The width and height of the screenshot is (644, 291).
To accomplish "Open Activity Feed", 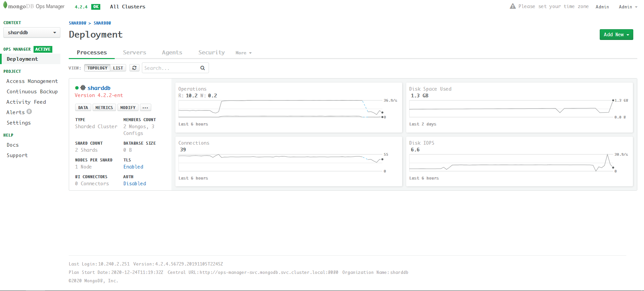I will (x=26, y=102).
